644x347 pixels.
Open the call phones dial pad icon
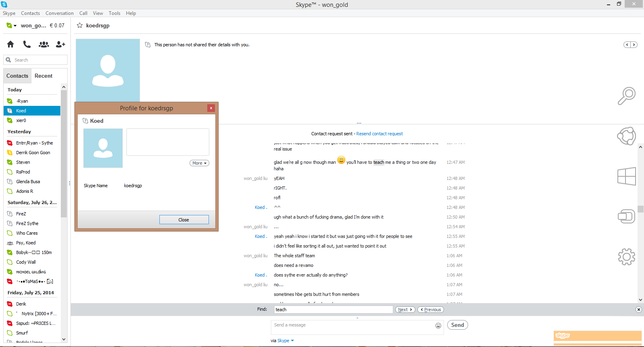tap(27, 44)
